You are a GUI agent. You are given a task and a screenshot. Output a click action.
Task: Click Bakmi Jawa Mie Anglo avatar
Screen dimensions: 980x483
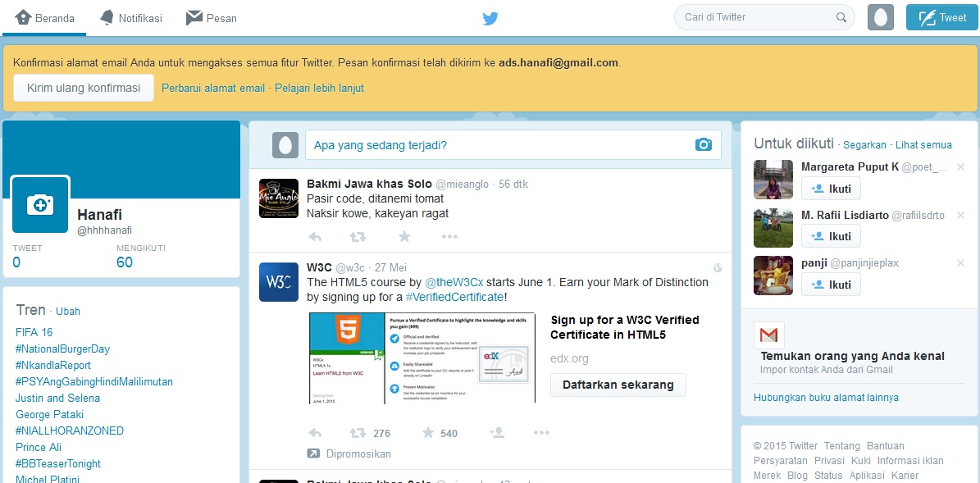point(279,198)
